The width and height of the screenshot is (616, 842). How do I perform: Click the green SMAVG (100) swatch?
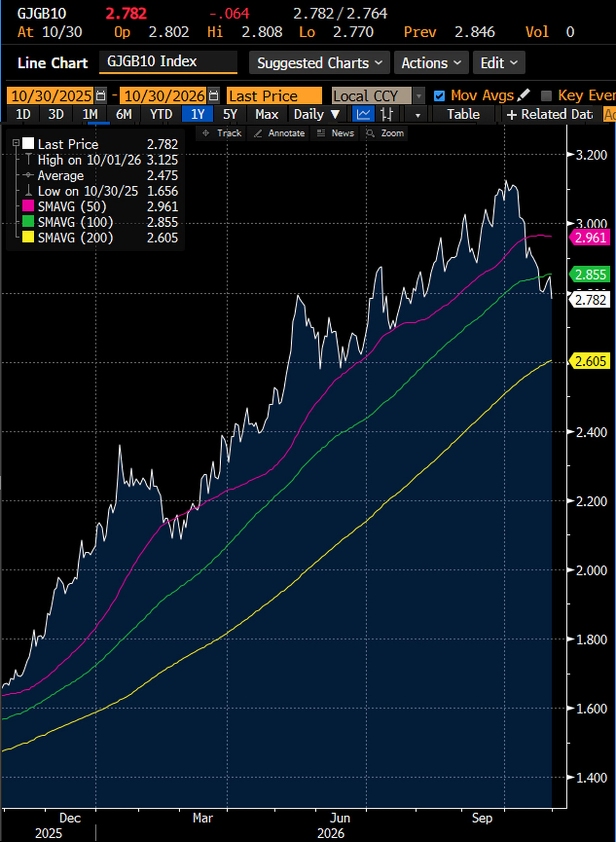(x=28, y=222)
